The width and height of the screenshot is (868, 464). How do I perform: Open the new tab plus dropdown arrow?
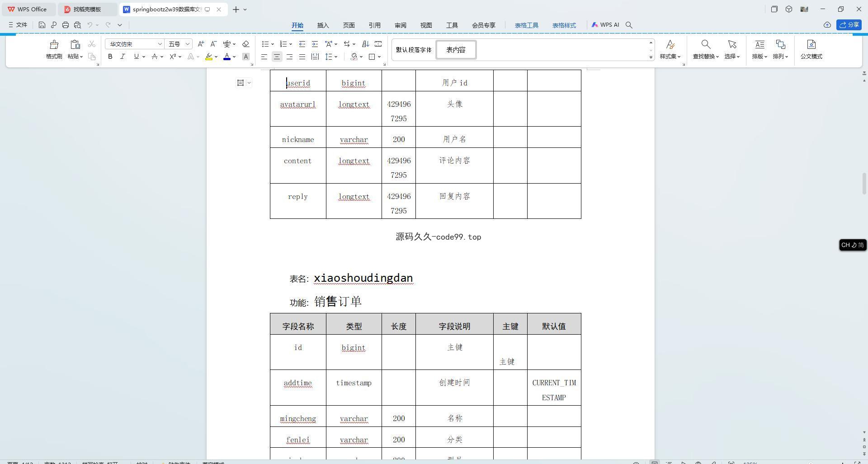[x=245, y=9]
